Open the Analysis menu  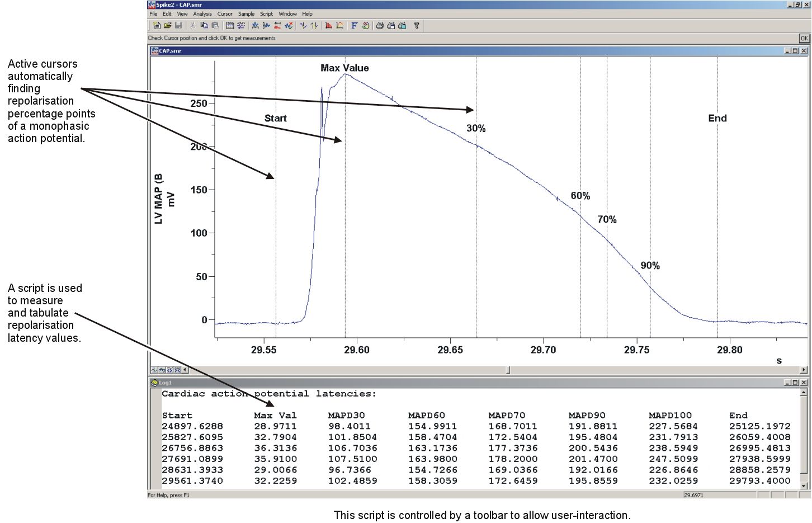pyautogui.click(x=202, y=14)
